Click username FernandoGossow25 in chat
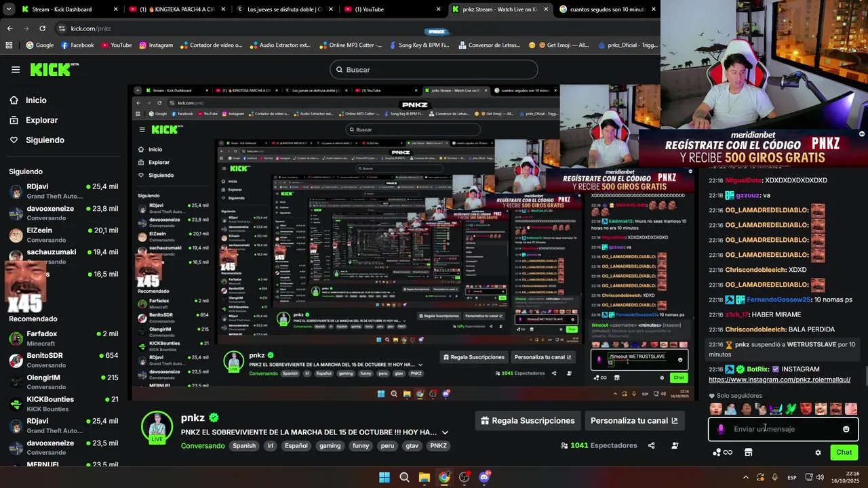 (778, 300)
